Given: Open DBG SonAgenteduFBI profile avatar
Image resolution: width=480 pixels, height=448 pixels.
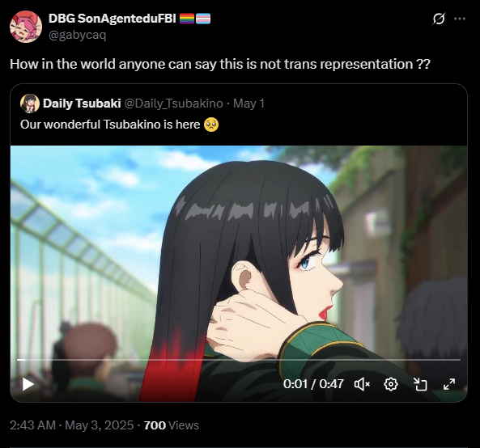Looking at the screenshot, I should 26,27.
